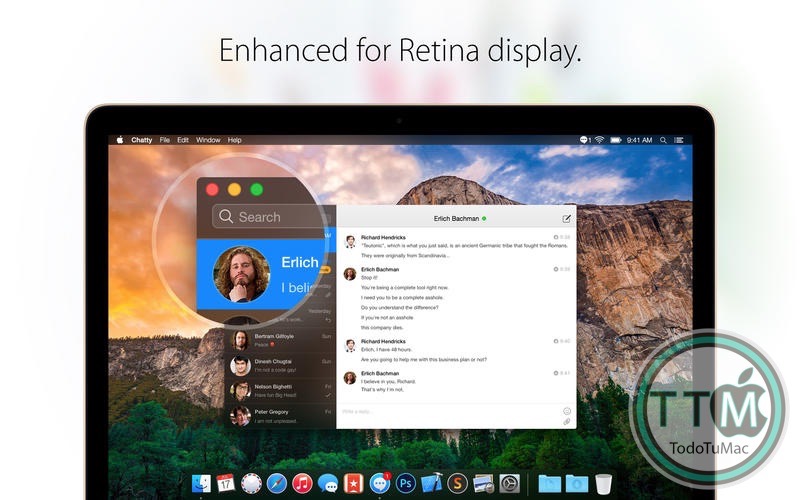Click Erlich's large profile photo
Screen dimensions: 800x500
tap(241, 274)
